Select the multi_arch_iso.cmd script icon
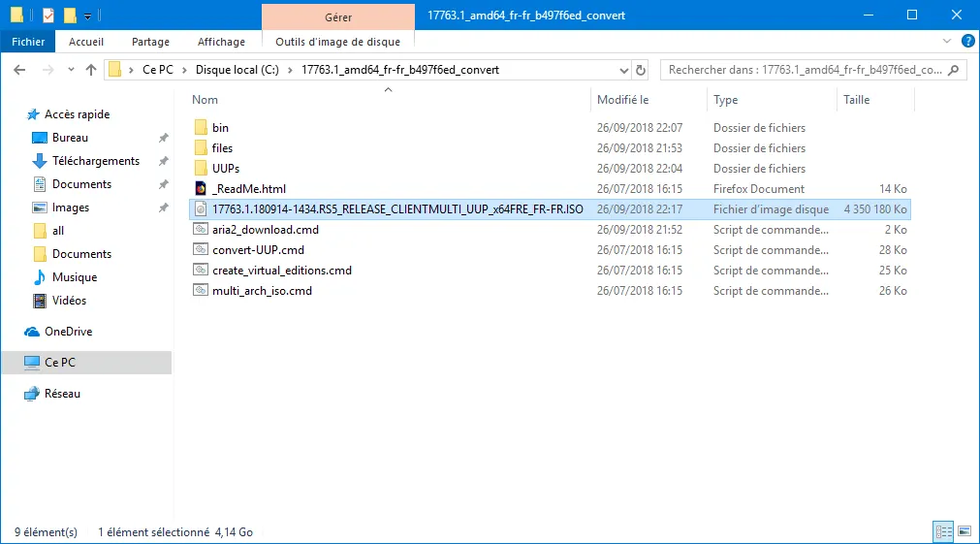 click(x=201, y=291)
